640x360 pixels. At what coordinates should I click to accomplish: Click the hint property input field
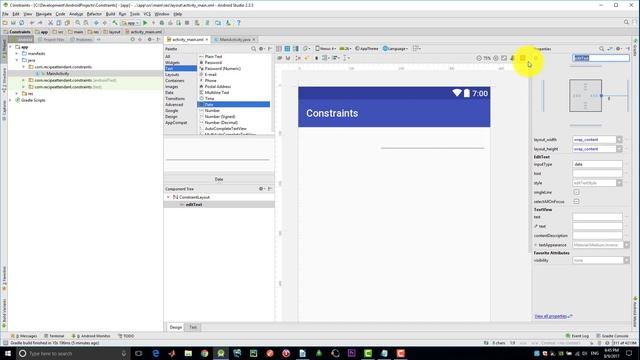597,173
